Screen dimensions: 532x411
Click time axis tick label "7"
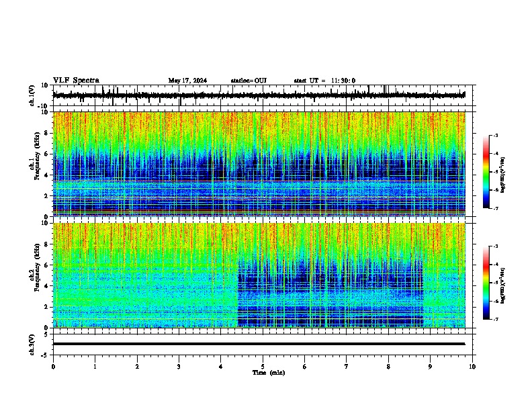[x=347, y=367]
